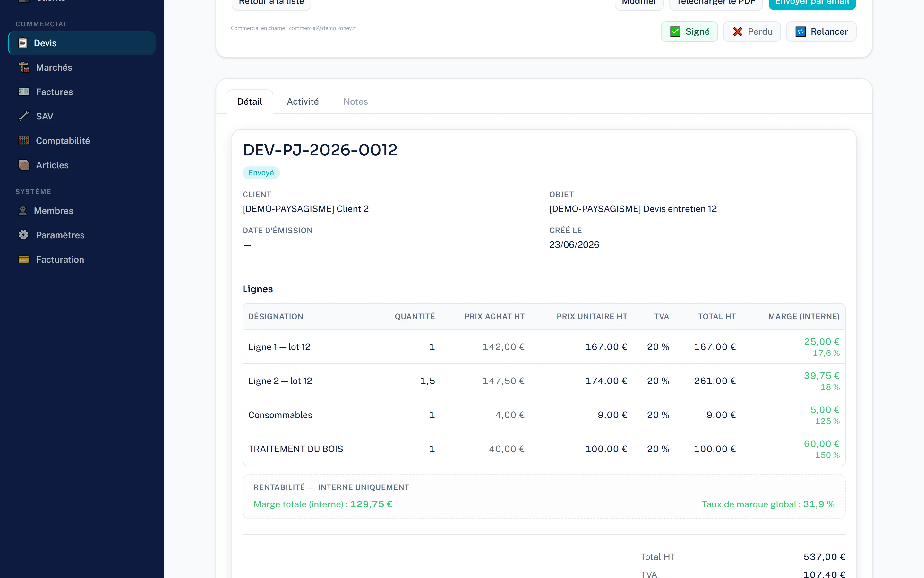The height and width of the screenshot is (578, 924).
Task: Click total HT 261,00 €
Action: tap(715, 381)
